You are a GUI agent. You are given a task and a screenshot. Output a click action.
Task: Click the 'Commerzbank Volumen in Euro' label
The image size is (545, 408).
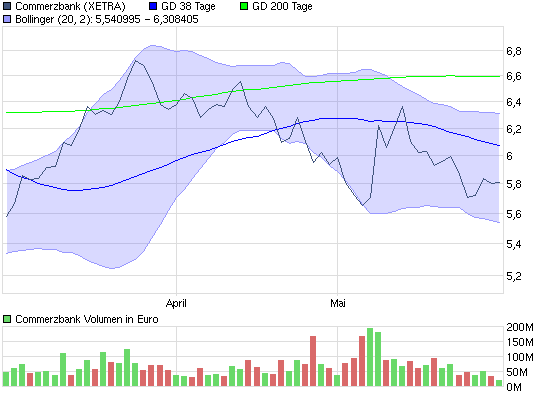(x=87, y=319)
